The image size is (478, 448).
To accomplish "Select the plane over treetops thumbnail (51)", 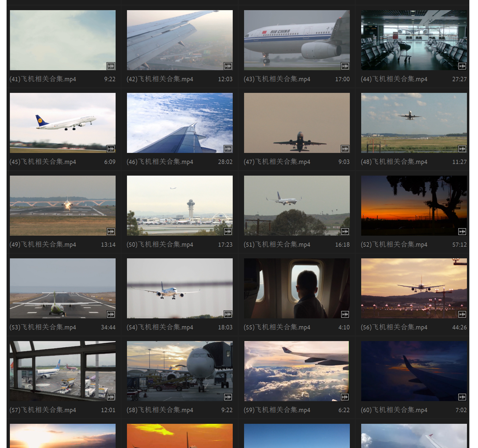I will (297, 206).
